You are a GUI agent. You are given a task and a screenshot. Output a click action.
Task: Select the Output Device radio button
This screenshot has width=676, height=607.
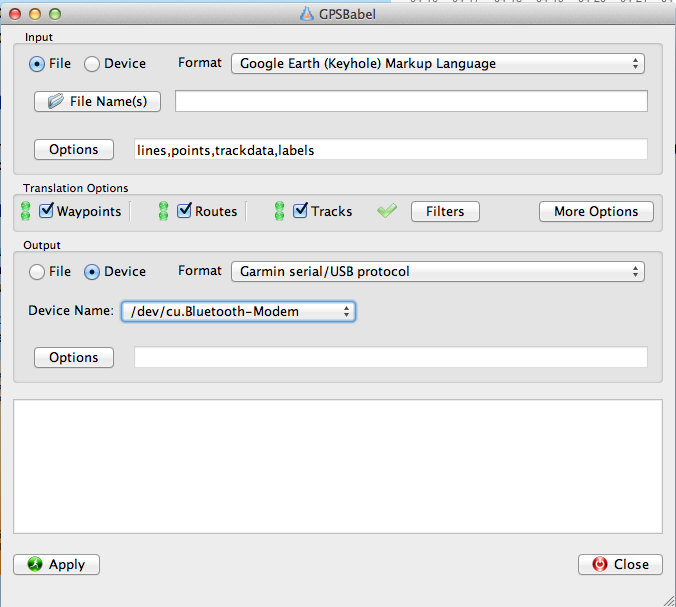point(92,272)
